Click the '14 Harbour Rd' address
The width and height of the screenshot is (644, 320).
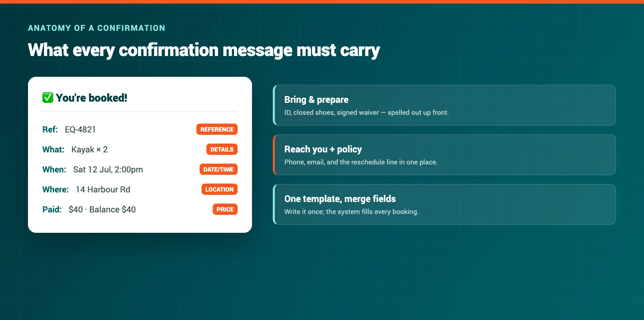(x=103, y=190)
